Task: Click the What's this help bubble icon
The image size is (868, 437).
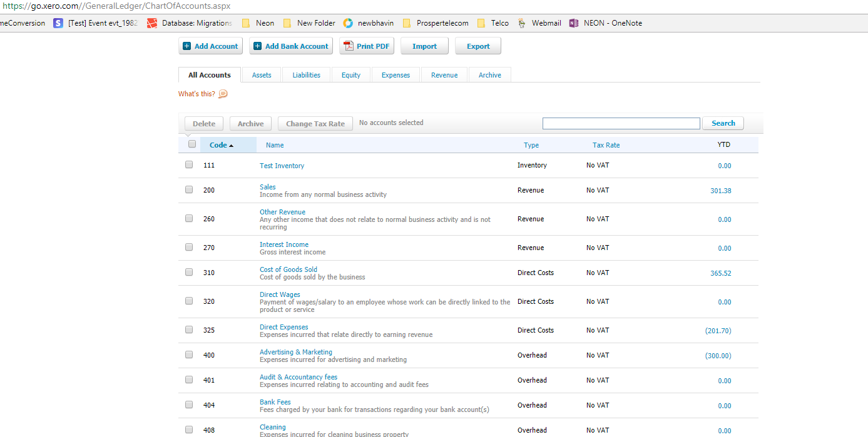Action: click(x=223, y=93)
